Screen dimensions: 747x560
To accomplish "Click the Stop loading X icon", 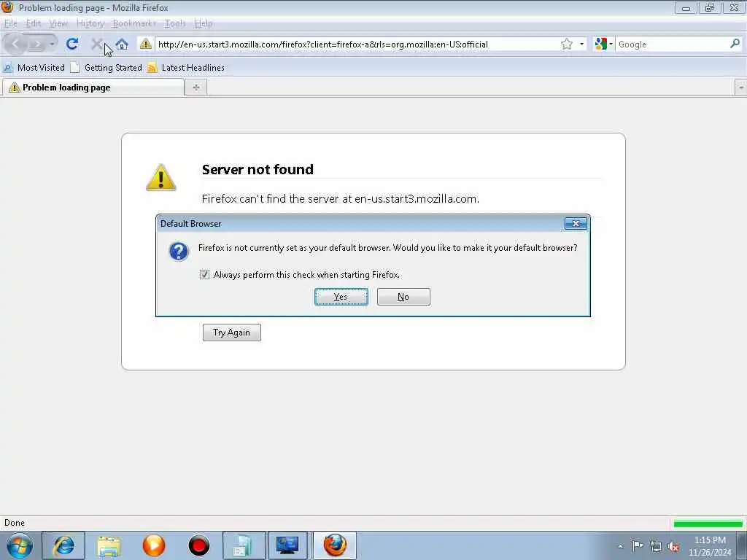I will pyautogui.click(x=96, y=44).
